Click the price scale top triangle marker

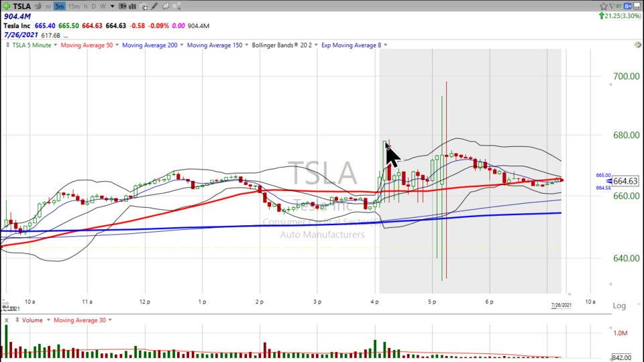pos(610,84)
